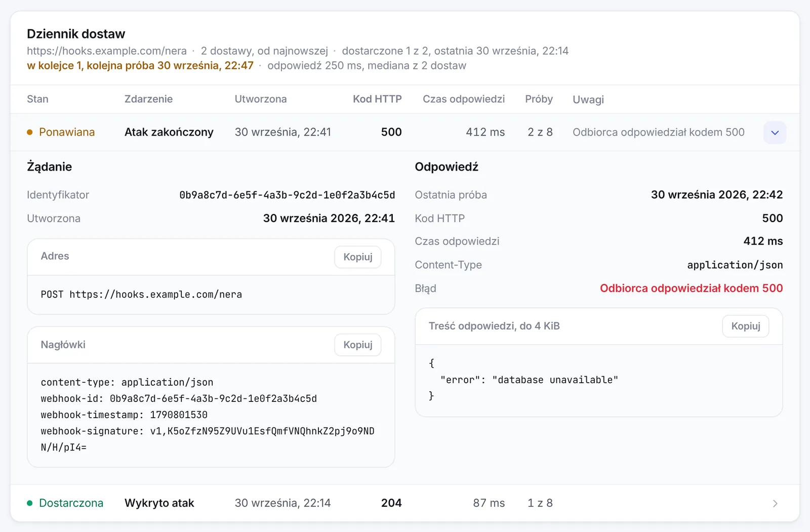Image resolution: width=810 pixels, height=532 pixels.
Task: Click the webhook-signature header line
Action: (208, 439)
